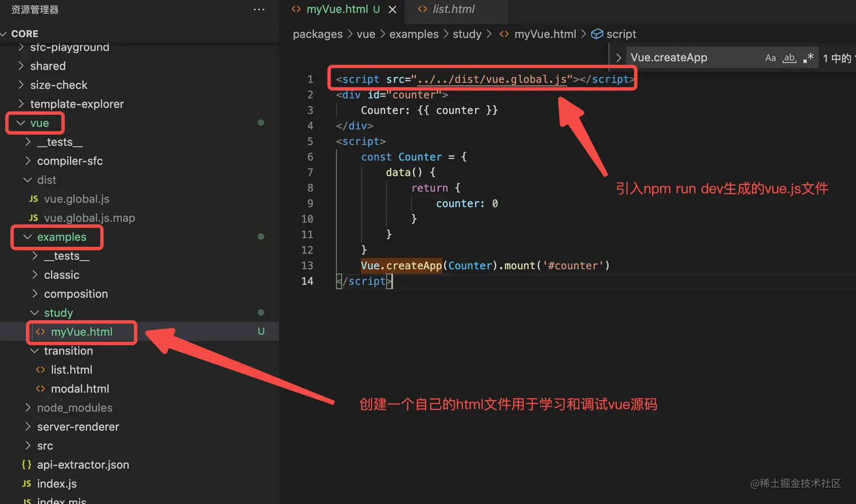The height and width of the screenshot is (504, 856).
Task: Click 'counter: 0' on line 9
Action: point(467,204)
